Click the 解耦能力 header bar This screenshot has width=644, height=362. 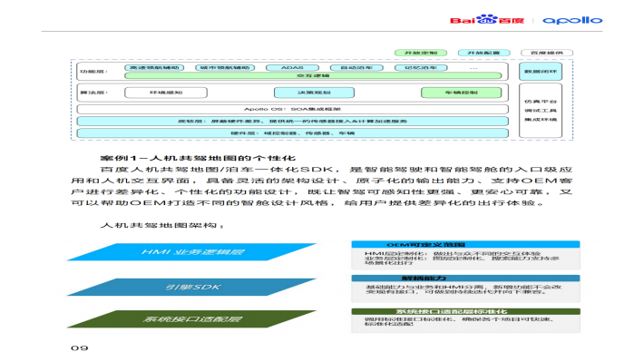[465, 279]
